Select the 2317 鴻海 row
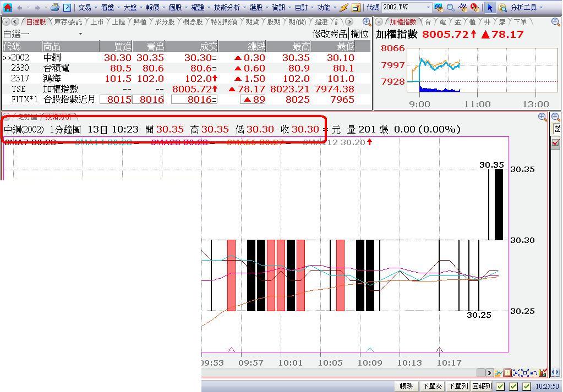563x392 pixels. tap(186, 78)
